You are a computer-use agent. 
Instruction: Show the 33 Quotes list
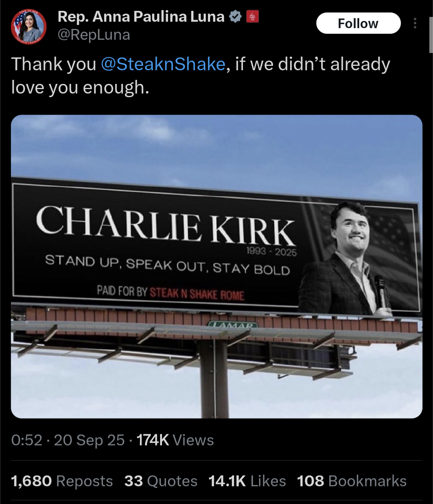(x=161, y=481)
